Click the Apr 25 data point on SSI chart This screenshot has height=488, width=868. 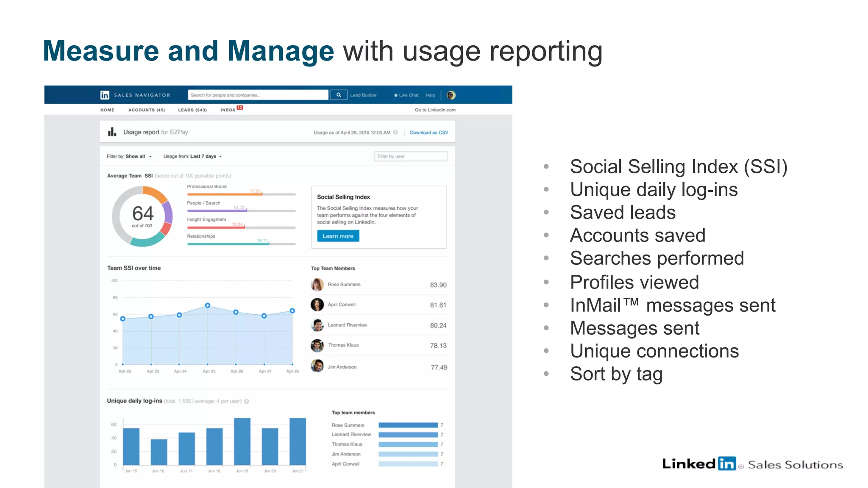pyautogui.click(x=208, y=305)
